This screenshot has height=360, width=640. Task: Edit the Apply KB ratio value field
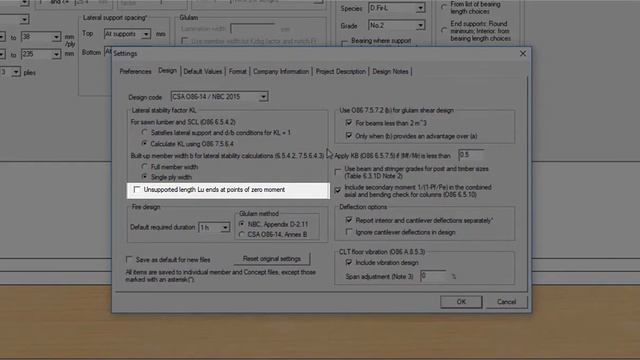(471, 155)
